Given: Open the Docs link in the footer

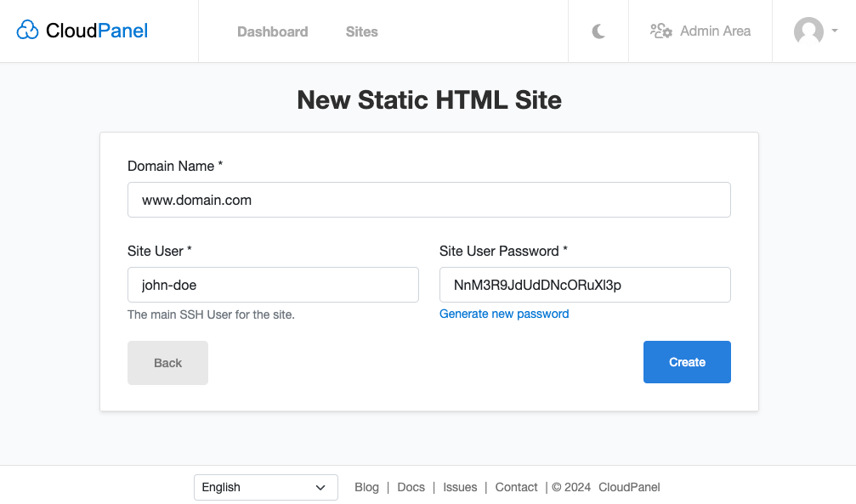Looking at the screenshot, I should click(411, 487).
